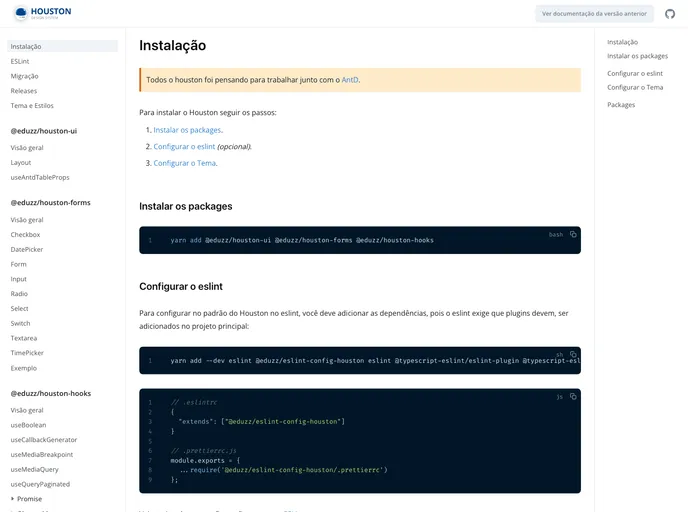Open Releases in the sidebar
Viewport: 688px width, 512px height.
pos(24,90)
